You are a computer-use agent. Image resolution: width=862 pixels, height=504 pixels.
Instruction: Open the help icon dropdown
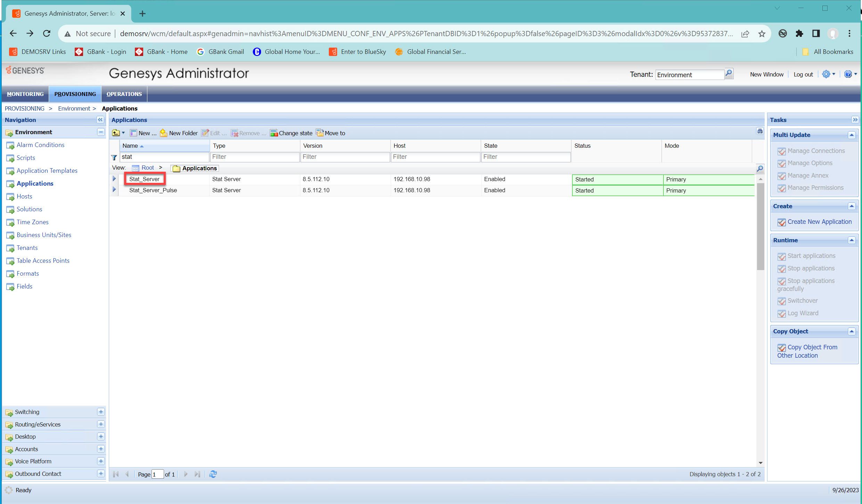point(850,74)
